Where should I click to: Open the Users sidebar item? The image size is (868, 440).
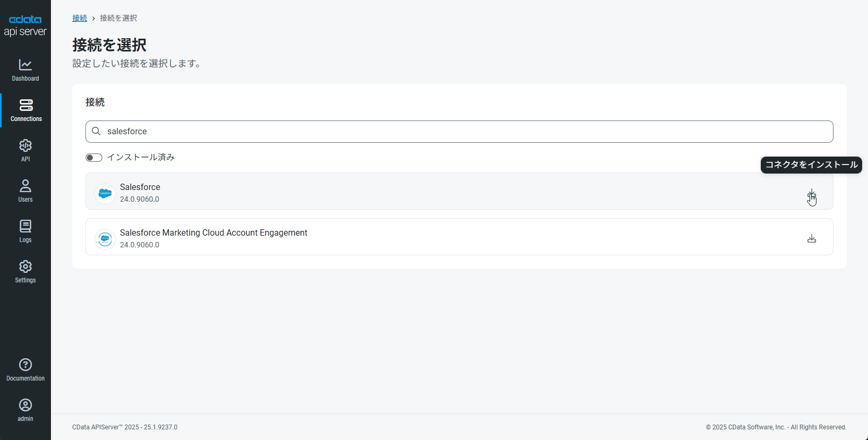[25, 191]
